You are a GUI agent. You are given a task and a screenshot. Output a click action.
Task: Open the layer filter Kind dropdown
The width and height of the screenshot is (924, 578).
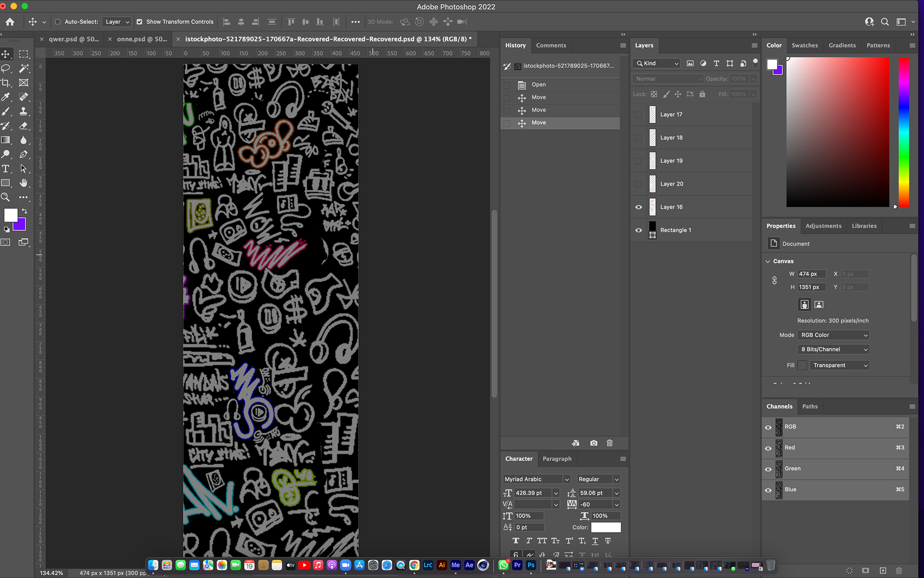click(657, 64)
